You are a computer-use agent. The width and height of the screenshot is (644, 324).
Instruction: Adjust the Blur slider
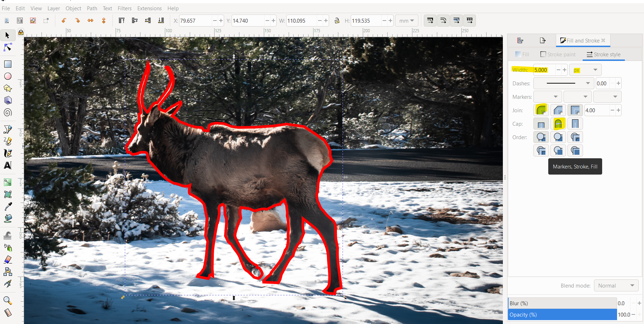click(x=562, y=303)
